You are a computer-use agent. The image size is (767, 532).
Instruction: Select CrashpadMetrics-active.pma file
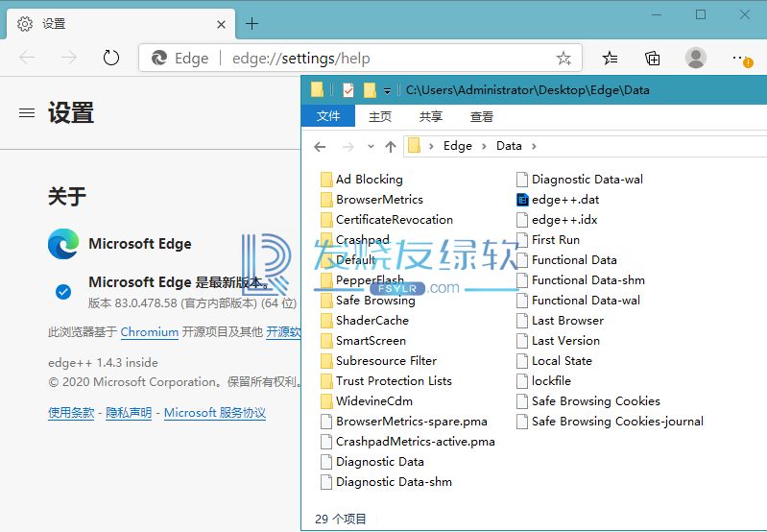point(408,442)
